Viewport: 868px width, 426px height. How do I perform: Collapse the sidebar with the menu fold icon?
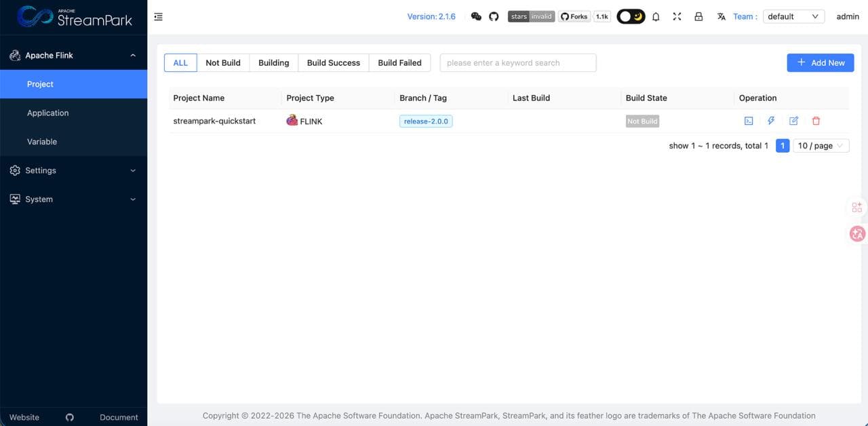pyautogui.click(x=159, y=16)
